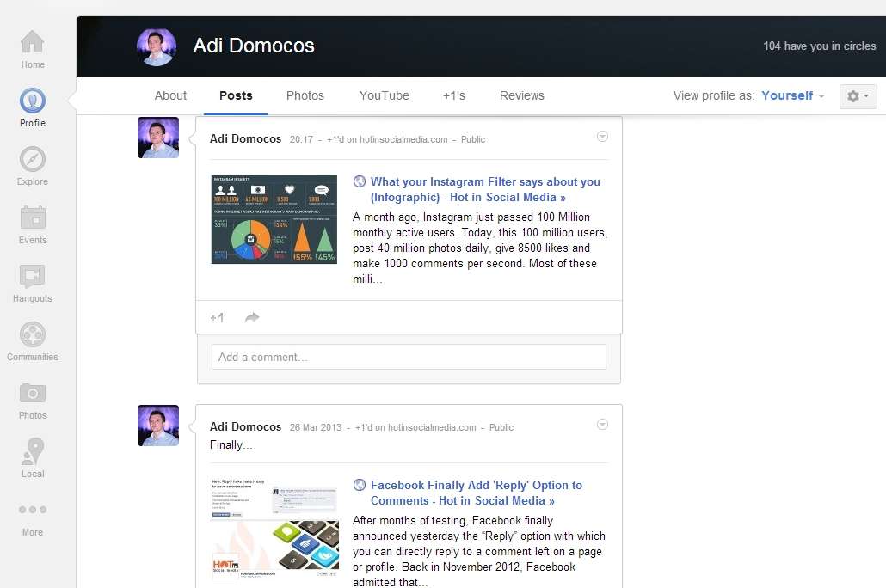Click avatar beside the 26 Mar 2013 post
Screen dimensions: 886x588
158,426
